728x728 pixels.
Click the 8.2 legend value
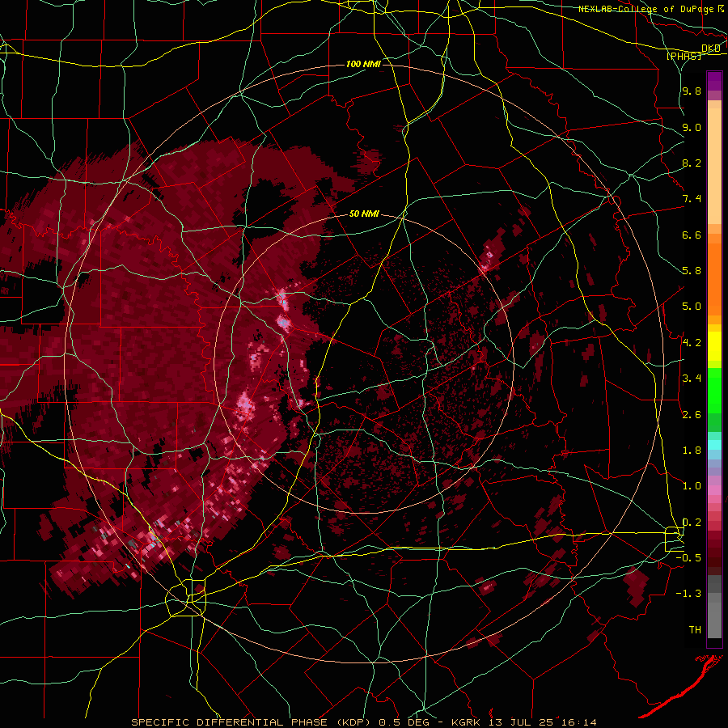click(692, 163)
